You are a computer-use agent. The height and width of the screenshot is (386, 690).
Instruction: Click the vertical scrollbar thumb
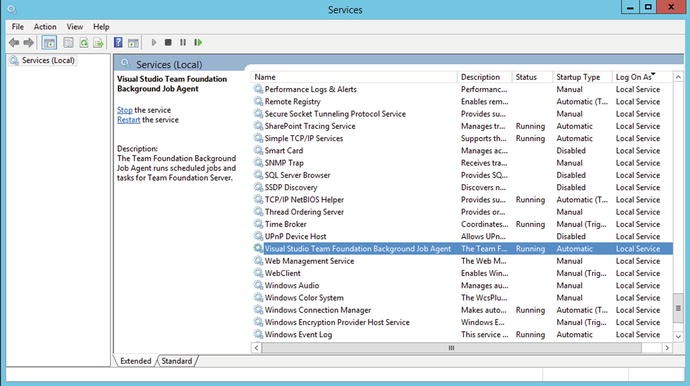[x=678, y=309]
